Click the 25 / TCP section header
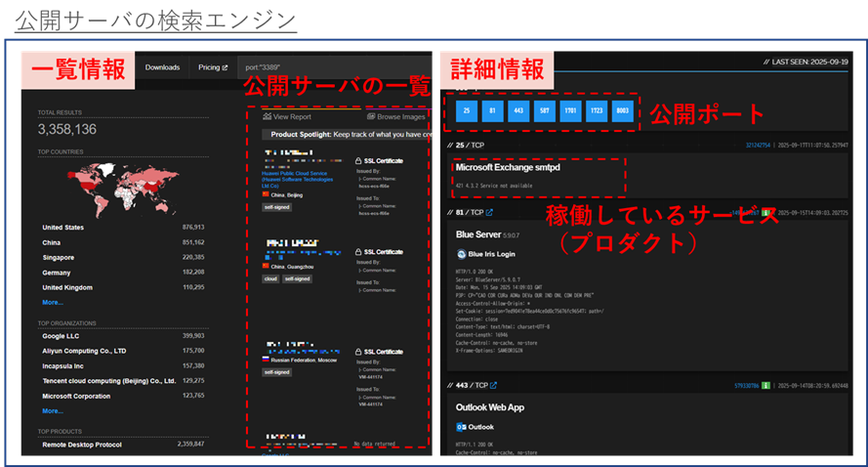Viewport: 868px width, 467px height. 466,146
